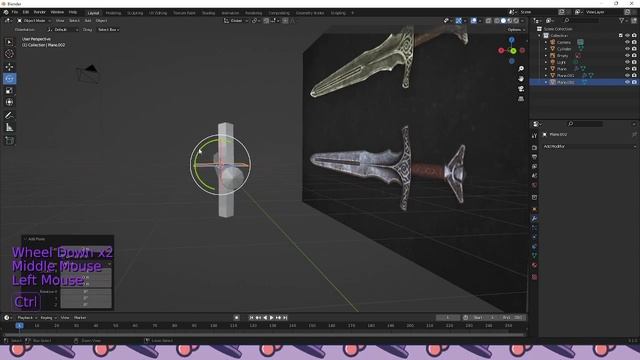The width and height of the screenshot is (640, 360).
Task: Click the current frame number field
Action: click(x=448, y=318)
